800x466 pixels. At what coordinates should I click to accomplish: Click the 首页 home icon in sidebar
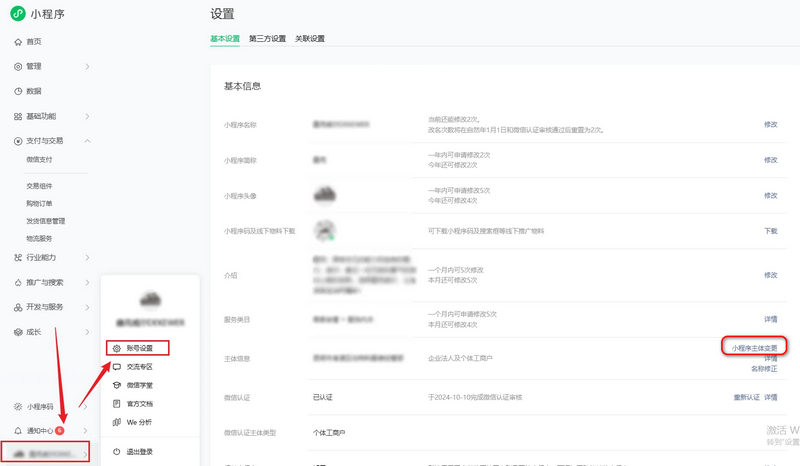point(18,42)
